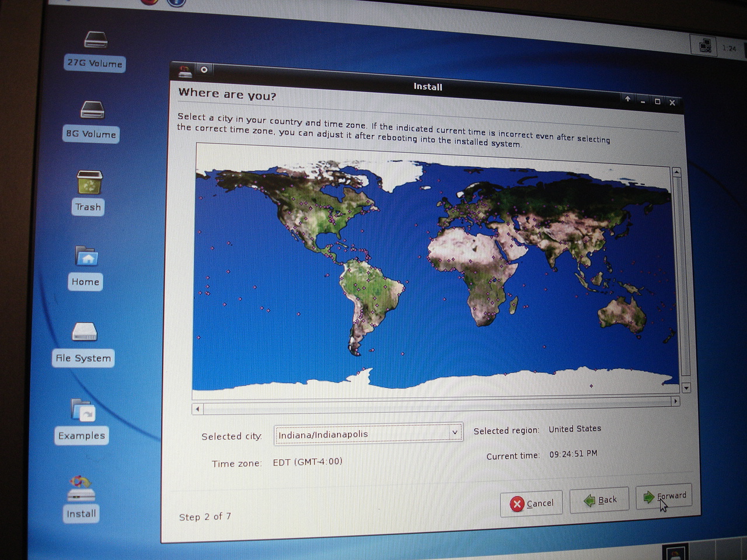Click the installer window menu icon
The height and width of the screenshot is (560, 747).
(x=185, y=71)
